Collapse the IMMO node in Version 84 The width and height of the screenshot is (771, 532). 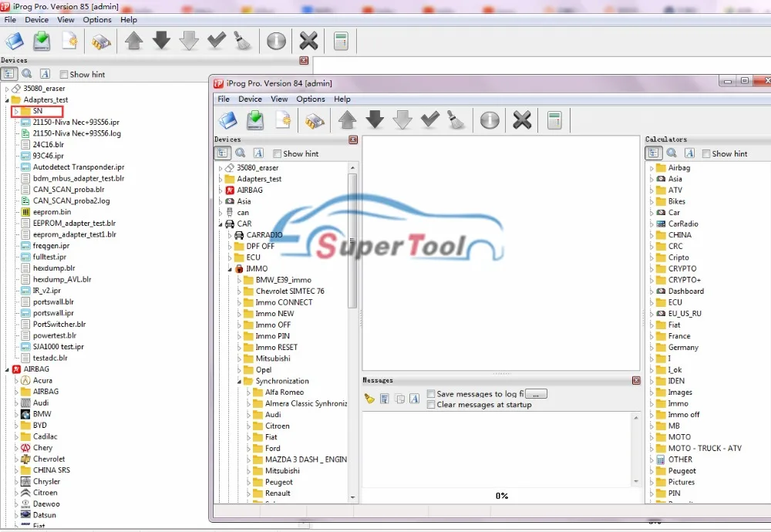[230, 269]
